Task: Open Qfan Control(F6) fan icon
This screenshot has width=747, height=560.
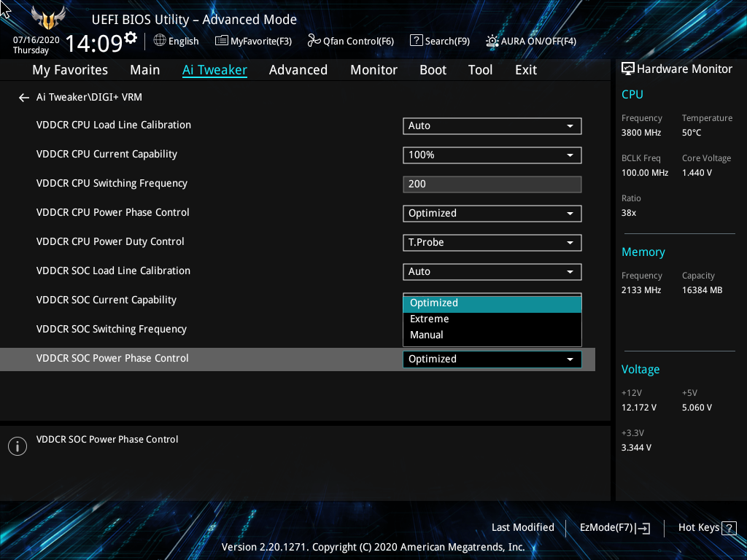Action: (314, 41)
